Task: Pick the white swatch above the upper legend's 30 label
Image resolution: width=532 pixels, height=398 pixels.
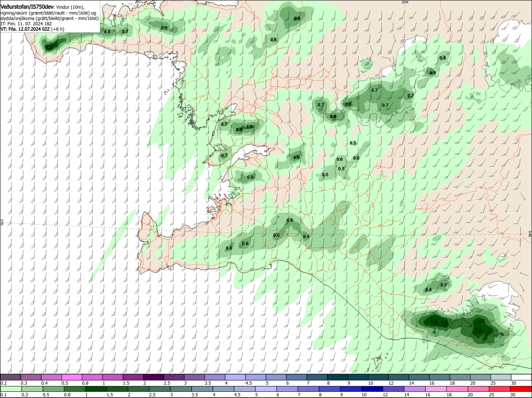Action: tap(521, 377)
